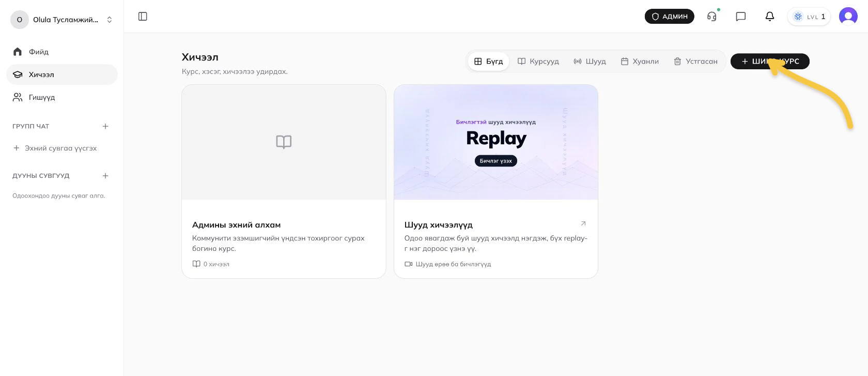Open the Админы эхний алхам course thumbnail

(284, 142)
